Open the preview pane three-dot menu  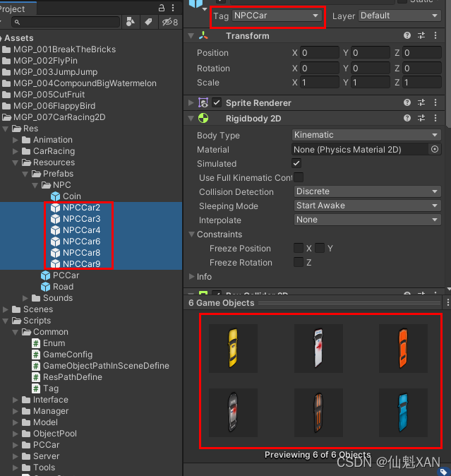tap(448, 302)
